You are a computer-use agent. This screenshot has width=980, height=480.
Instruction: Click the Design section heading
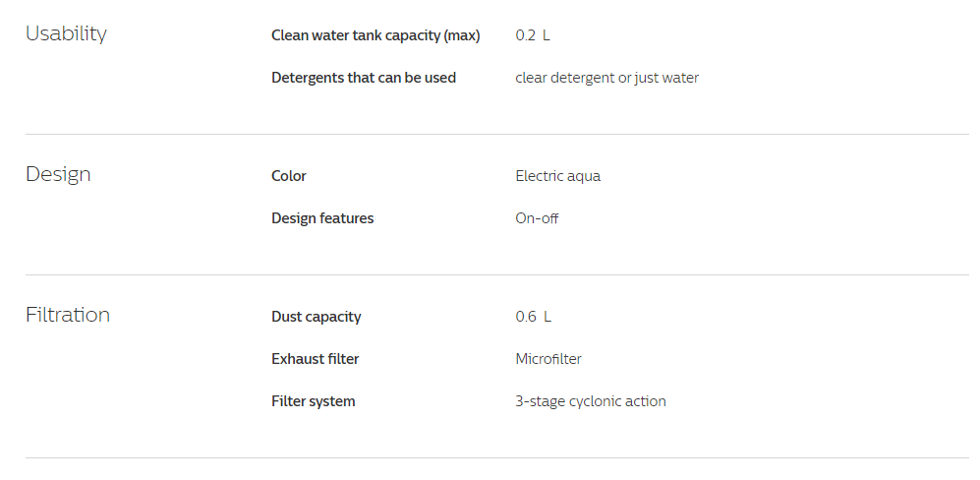click(58, 174)
